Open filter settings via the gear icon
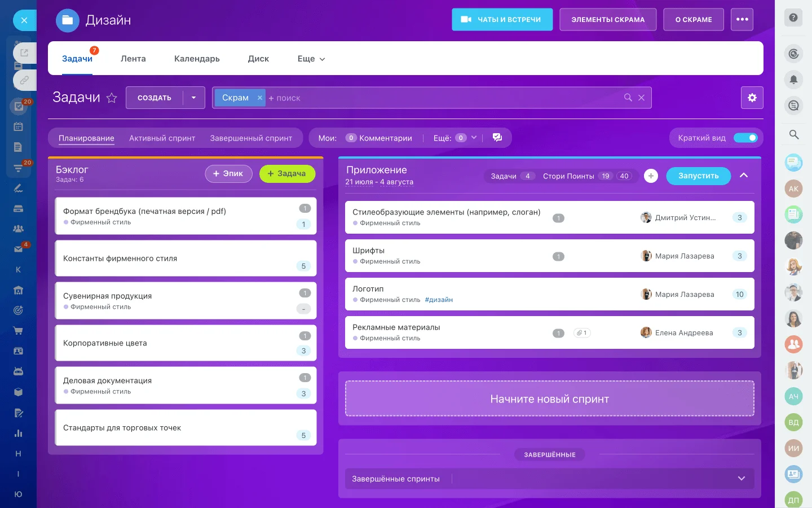 click(752, 97)
